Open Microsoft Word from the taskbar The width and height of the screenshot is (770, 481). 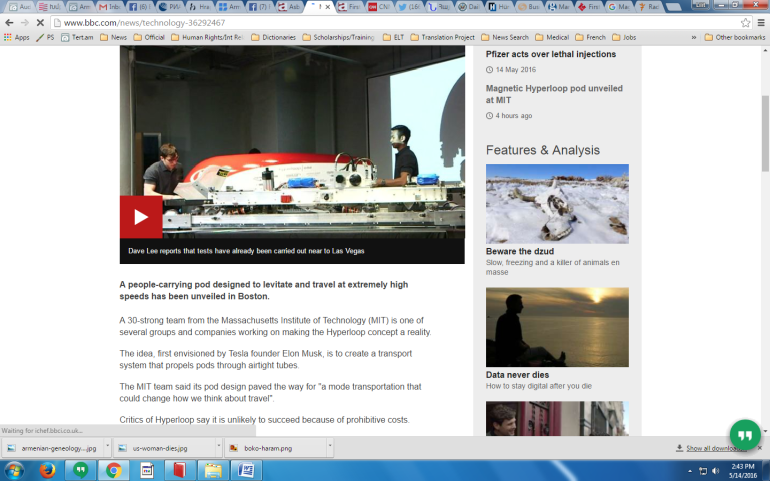tap(246, 471)
